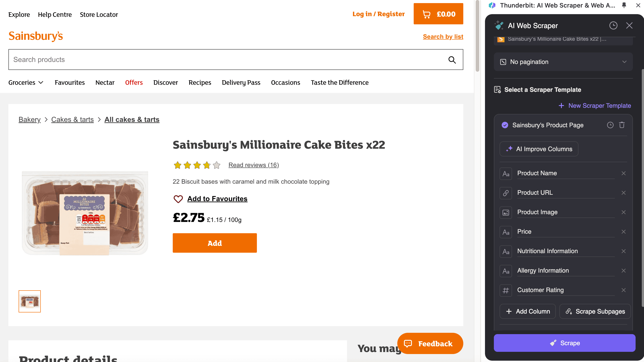Expand the Groceries menu
This screenshot has width=644, height=362.
tap(26, 83)
